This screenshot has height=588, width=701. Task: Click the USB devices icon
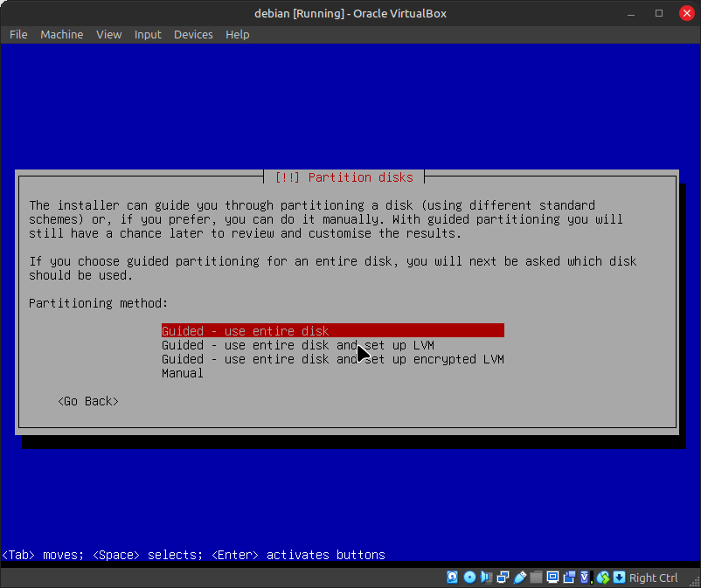(x=519, y=578)
